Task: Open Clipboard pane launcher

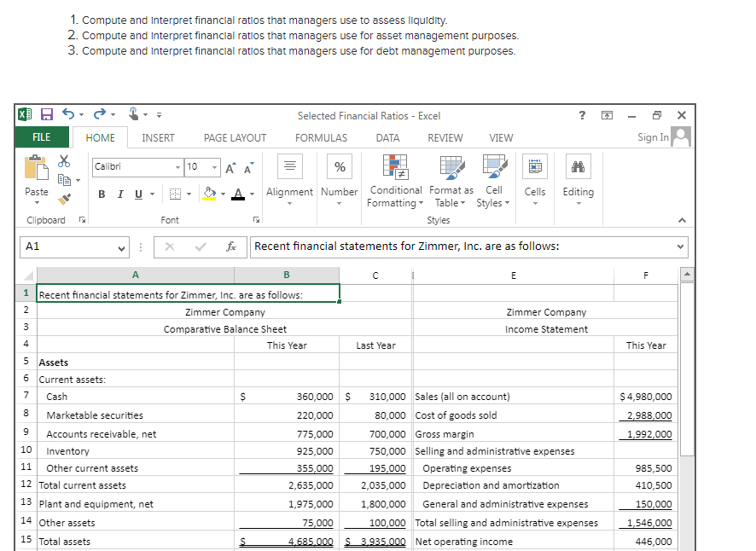Action: coord(83,220)
